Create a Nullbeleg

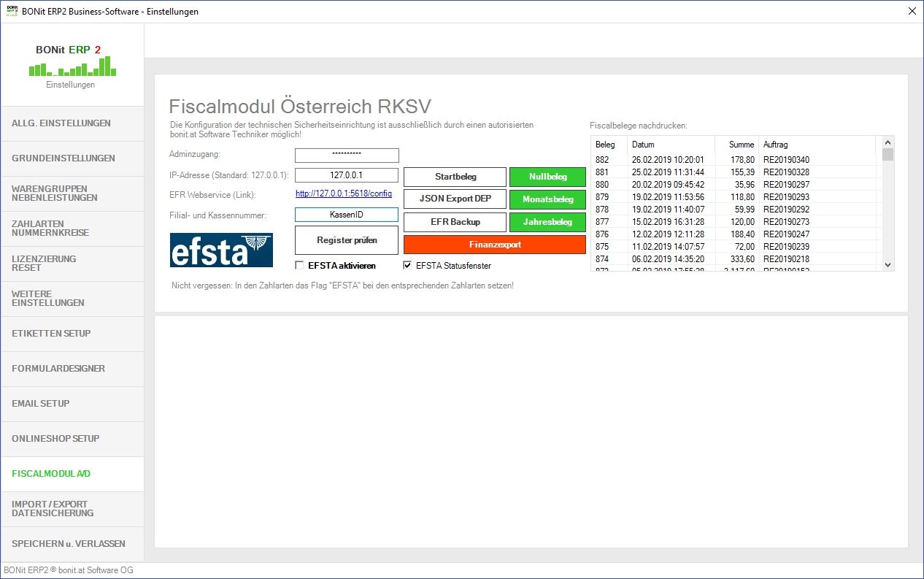[547, 177]
